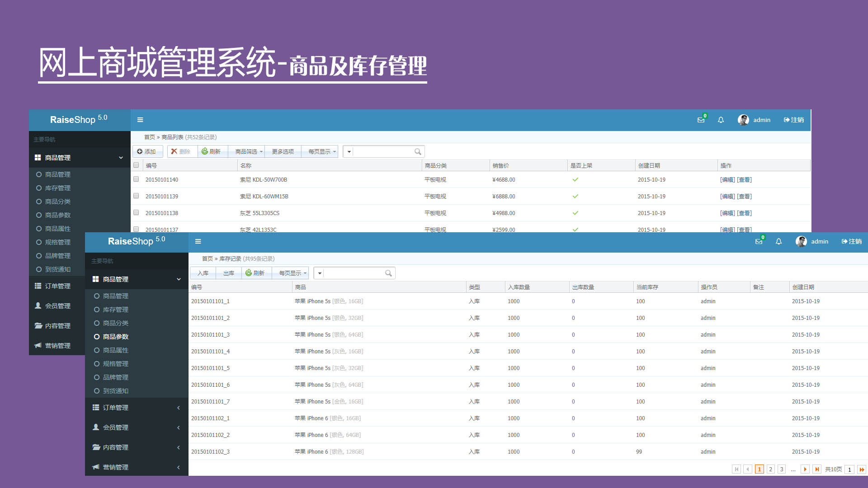
Task: Select 商品参数 in front sidebar menu
Action: point(116,337)
